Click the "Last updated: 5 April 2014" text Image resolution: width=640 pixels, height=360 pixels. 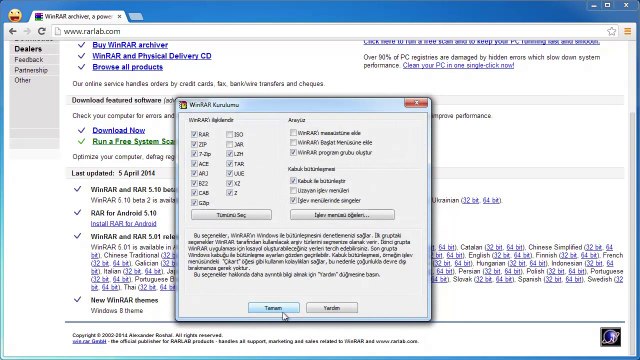[x=113, y=173]
